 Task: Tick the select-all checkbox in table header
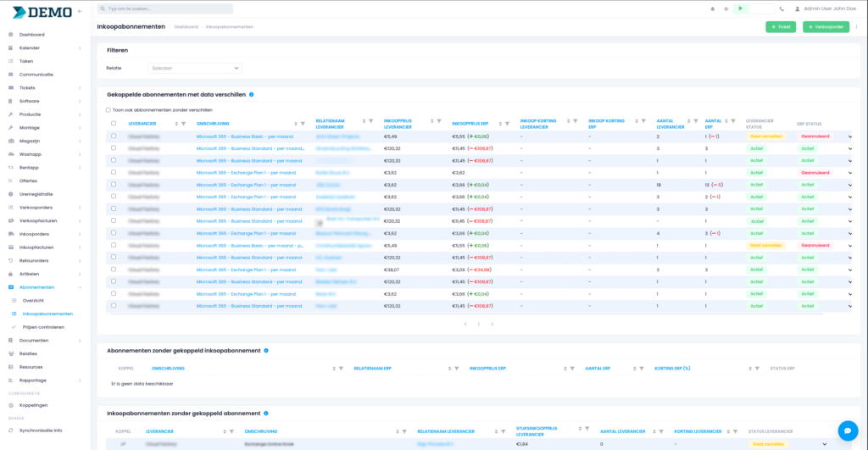(114, 124)
